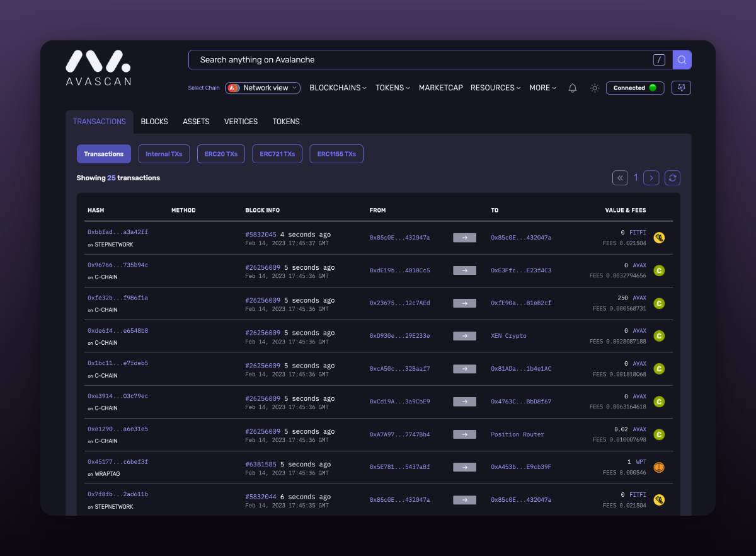Screen dimensions: 756x556
Task: Open the MARKETCAP page
Action: tap(440, 88)
